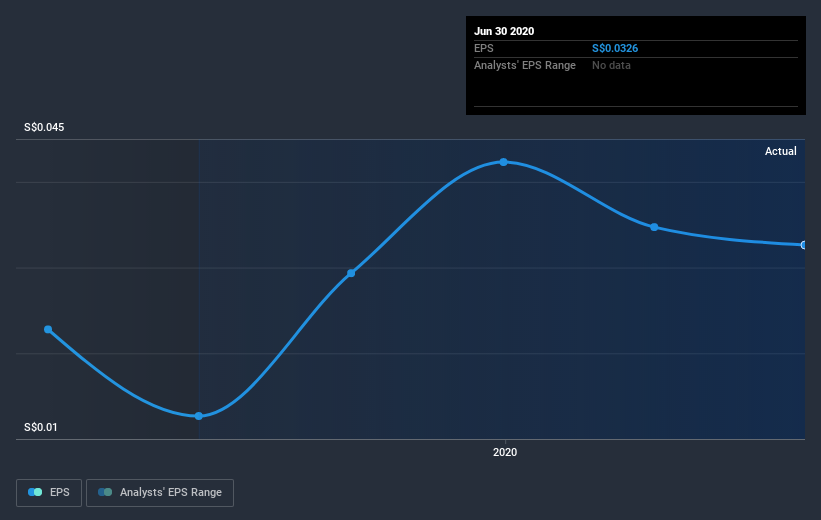This screenshot has height=520, width=821.
Task: Click the 2020 x-axis label
Action: (505, 452)
